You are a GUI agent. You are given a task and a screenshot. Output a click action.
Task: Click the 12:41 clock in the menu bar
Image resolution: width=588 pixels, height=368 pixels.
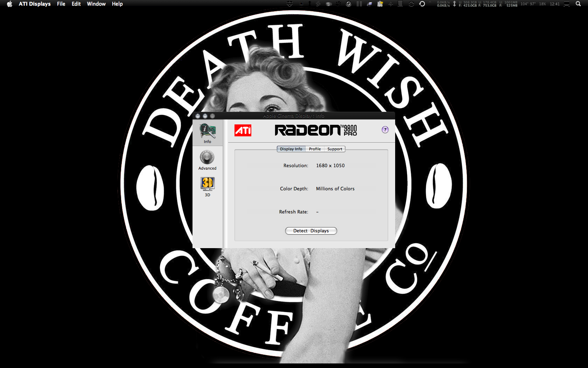click(x=554, y=4)
